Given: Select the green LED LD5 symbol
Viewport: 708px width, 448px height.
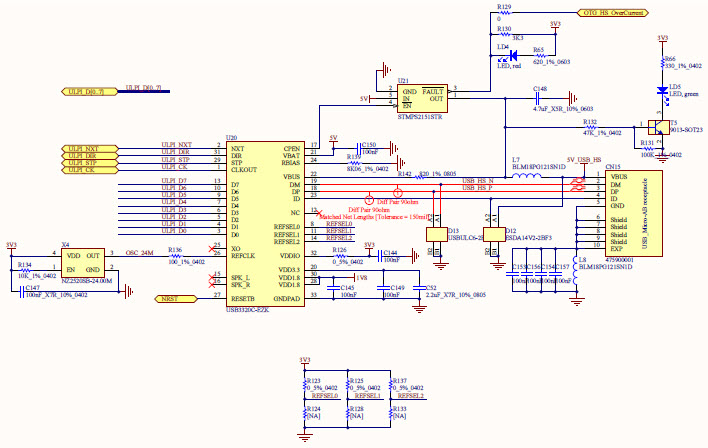Looking at the screenshot, I should 662,91.
